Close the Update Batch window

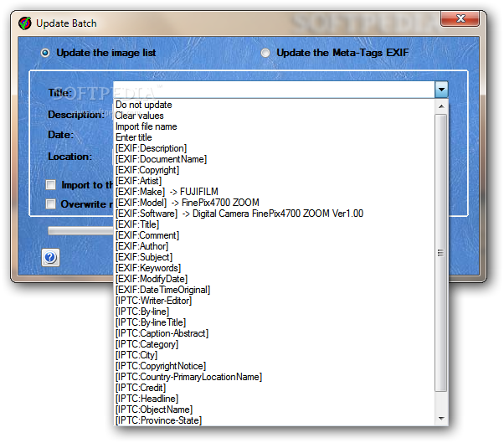[460, 18]
